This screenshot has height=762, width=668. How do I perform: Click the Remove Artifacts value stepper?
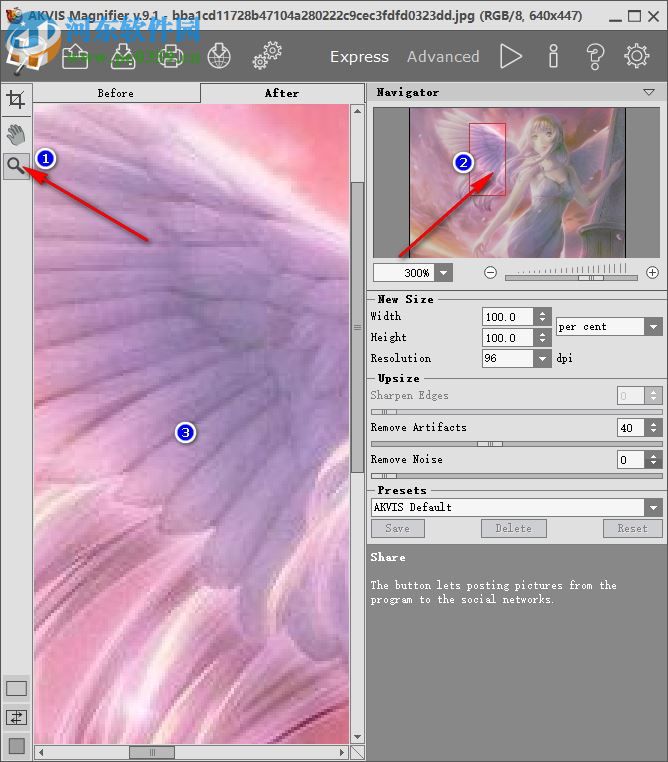[653, 428]
